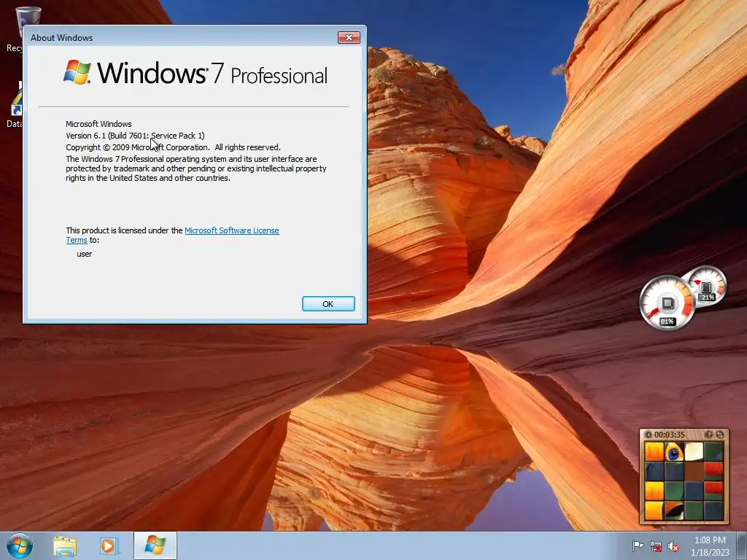
Task: Click the black-and-orange beak tip puzzle tile
Action: pos(674,511)
